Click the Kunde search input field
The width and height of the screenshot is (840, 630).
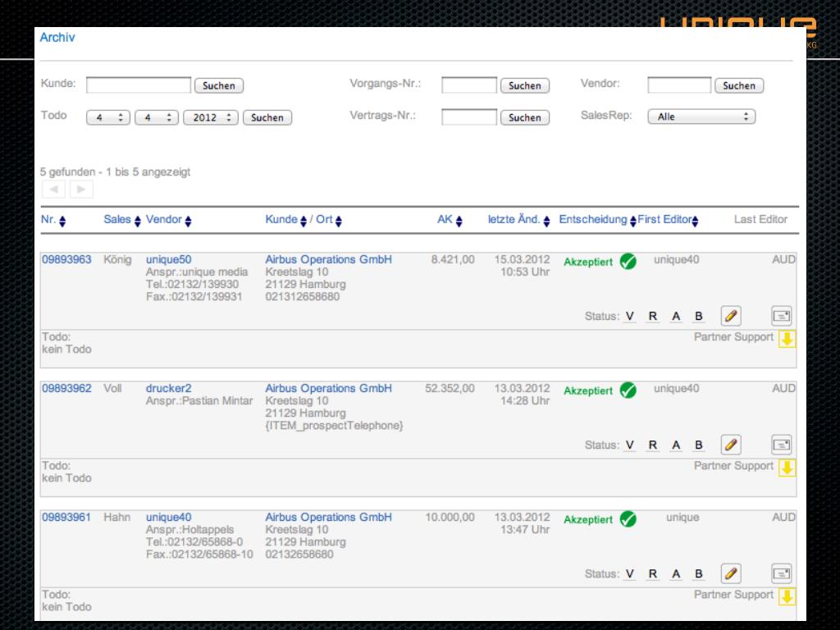click(138, 84)
